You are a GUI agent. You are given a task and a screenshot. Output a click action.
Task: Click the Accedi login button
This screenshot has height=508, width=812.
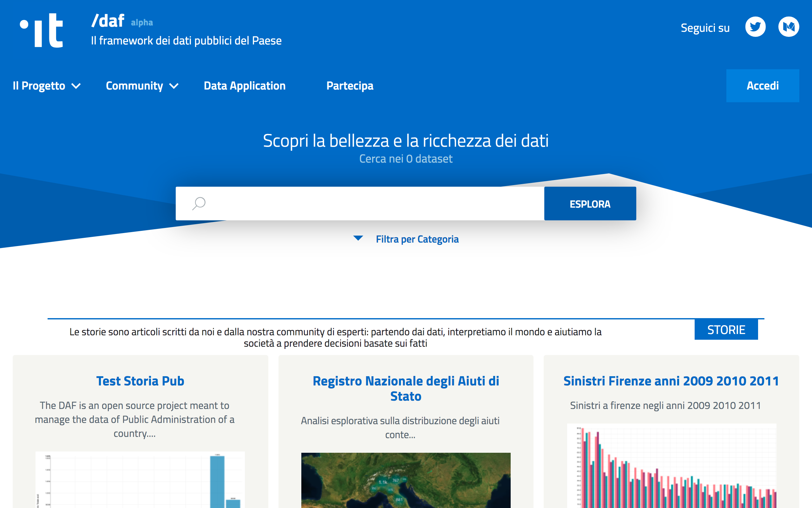tap(763, 86)
